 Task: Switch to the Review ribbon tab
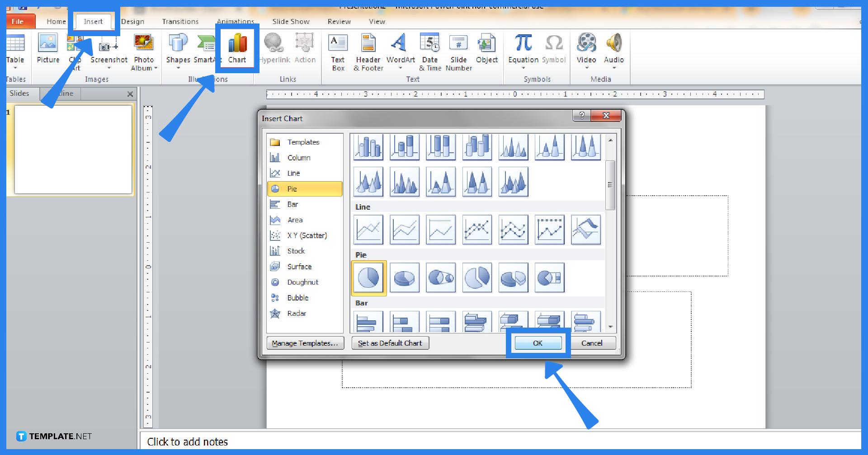pos(339,21)
